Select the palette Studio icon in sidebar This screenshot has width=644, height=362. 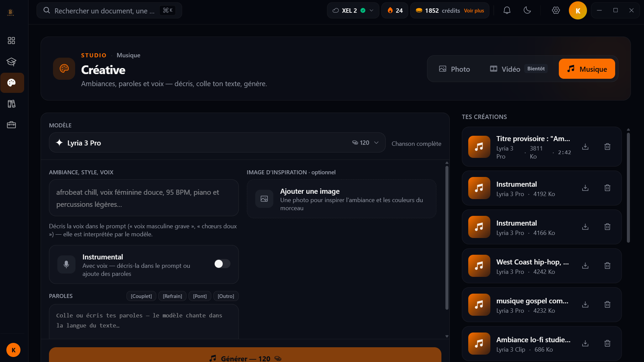pyautogui.click(x=12, y=83)
